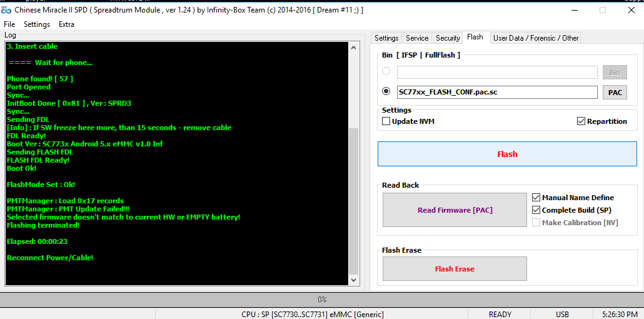
Task: Open the Settings menu
Action: [37, 24]
